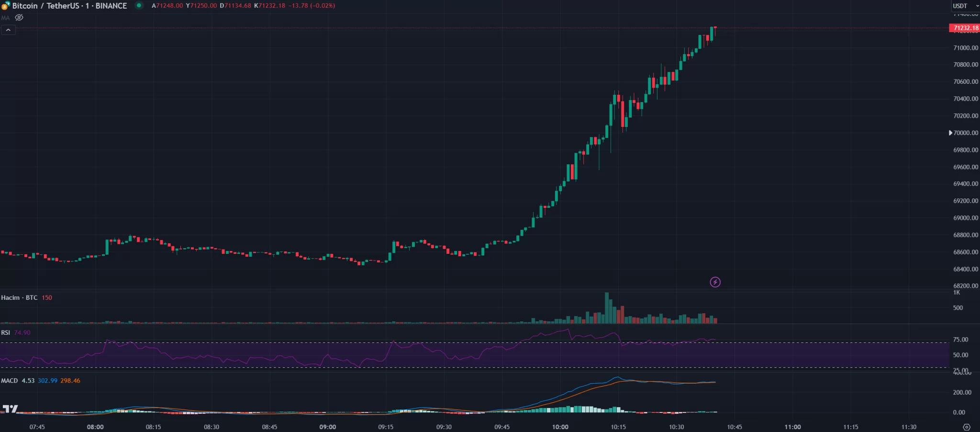Click the 09:00 time axis label

327,427
